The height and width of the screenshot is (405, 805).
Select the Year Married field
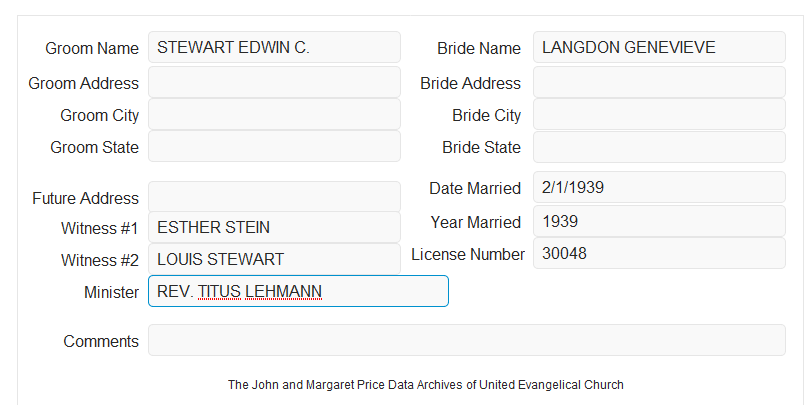(659, 221)
